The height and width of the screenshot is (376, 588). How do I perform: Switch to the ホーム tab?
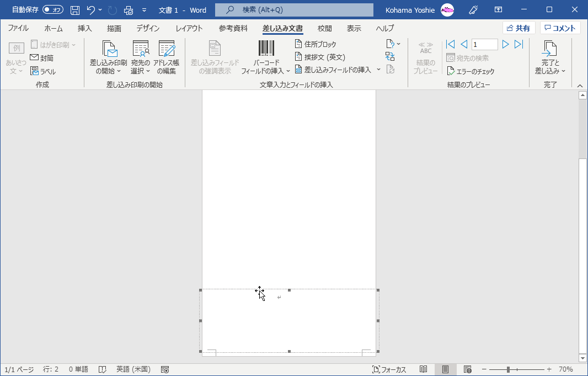[54, 28]
